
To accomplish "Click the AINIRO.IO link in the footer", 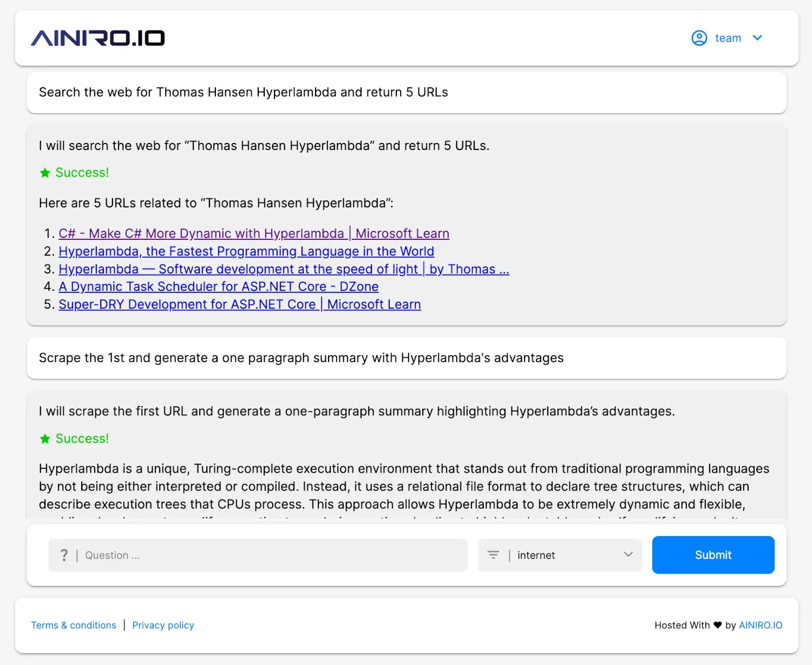I will pos(761,625).
